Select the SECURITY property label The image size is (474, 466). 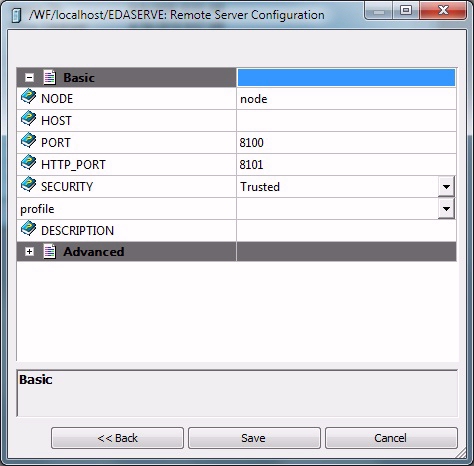click(x=67, y=187)
